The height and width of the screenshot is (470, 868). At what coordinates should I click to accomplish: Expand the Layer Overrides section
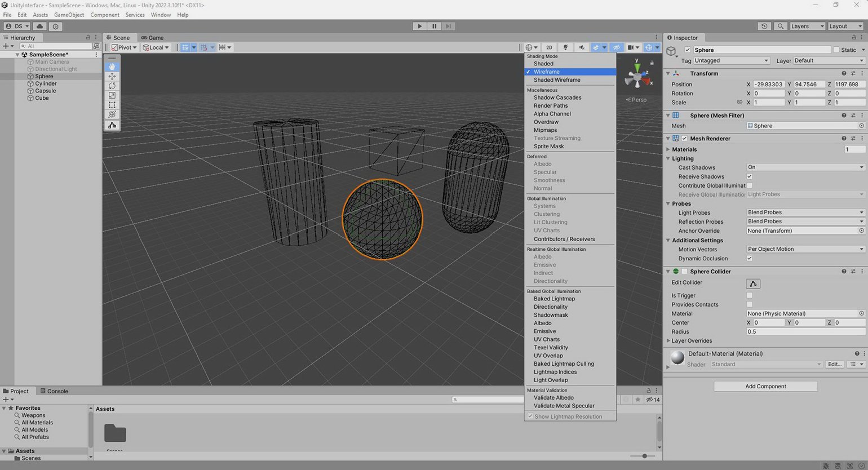668,341
